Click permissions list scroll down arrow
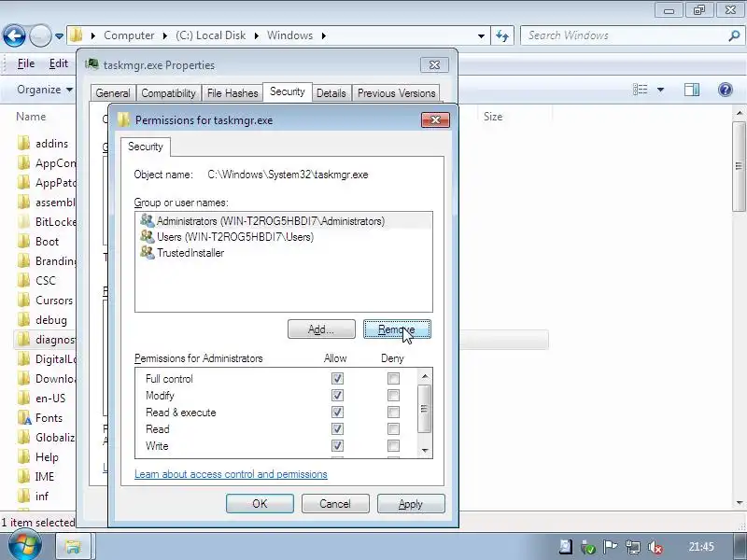The width and height of the screenshot is (747, 560). click(x=425, y=451)
